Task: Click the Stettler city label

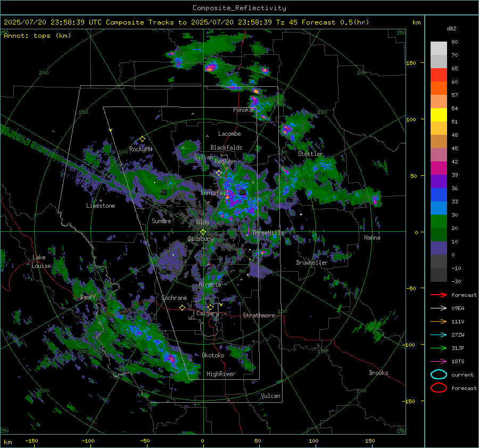Action: pyautogui.click(x=310, y=154)
